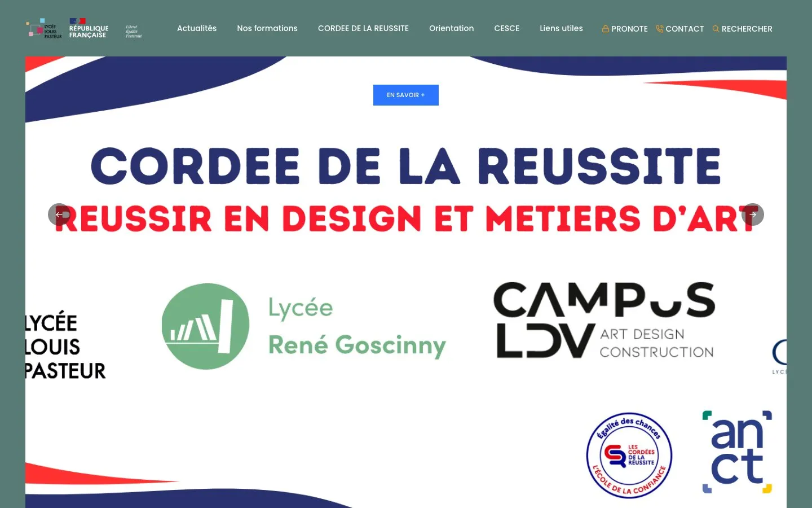Viewport: 812px width, 508px height.
Task: Open the Actualités menu
Action: click(x=197, y=28)
